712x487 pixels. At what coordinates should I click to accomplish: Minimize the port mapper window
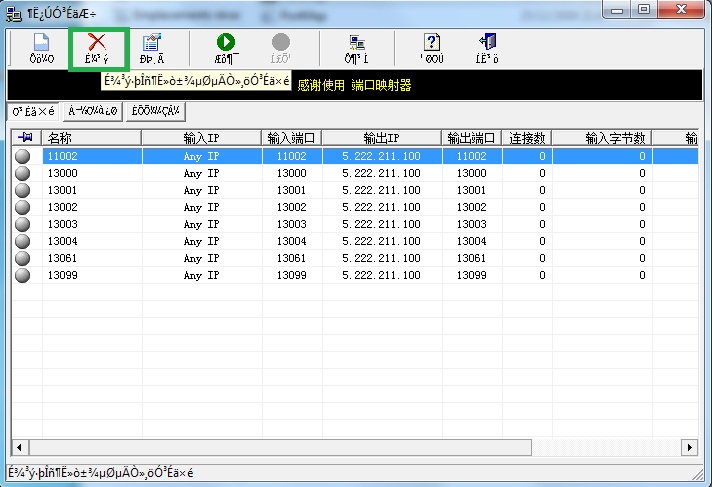(x=617, y=10)
